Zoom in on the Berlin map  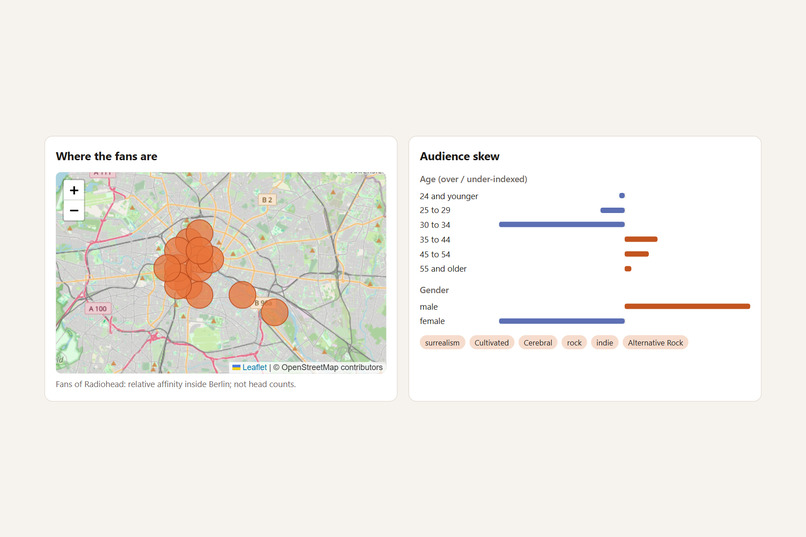tap(74, 190)
